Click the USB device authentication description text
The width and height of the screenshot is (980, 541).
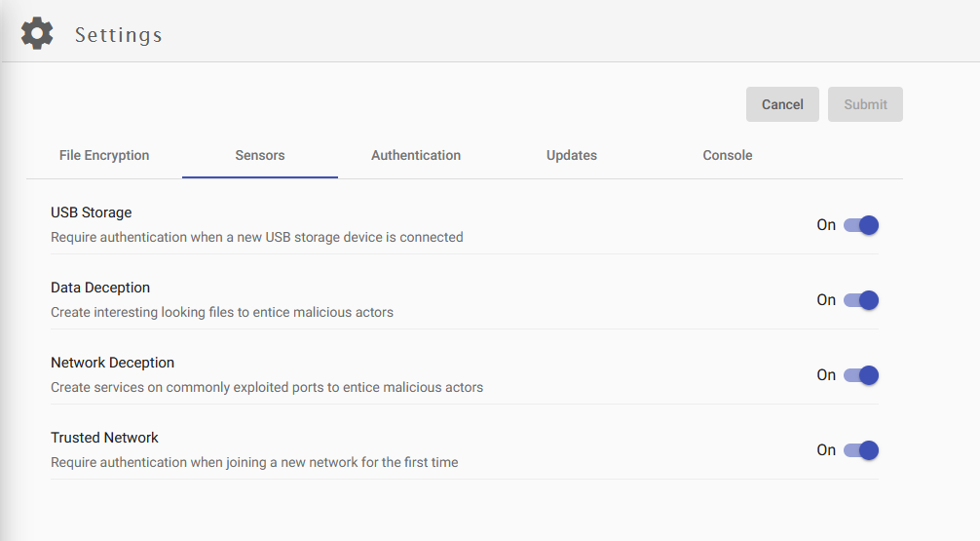256,237
